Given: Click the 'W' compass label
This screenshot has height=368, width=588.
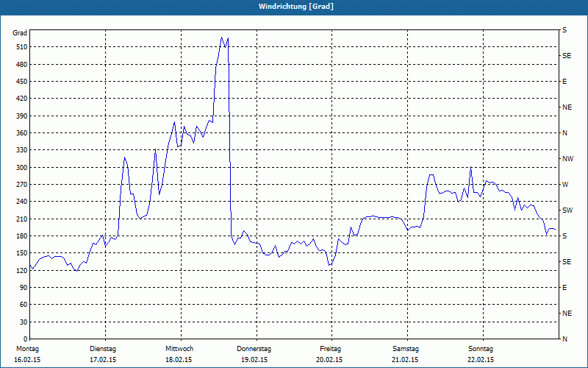Looking at the screenshot, I should (x=565, y=185).
